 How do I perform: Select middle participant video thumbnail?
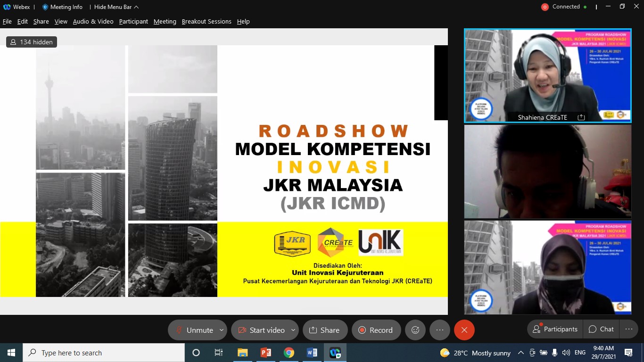[x=547, y=172]
